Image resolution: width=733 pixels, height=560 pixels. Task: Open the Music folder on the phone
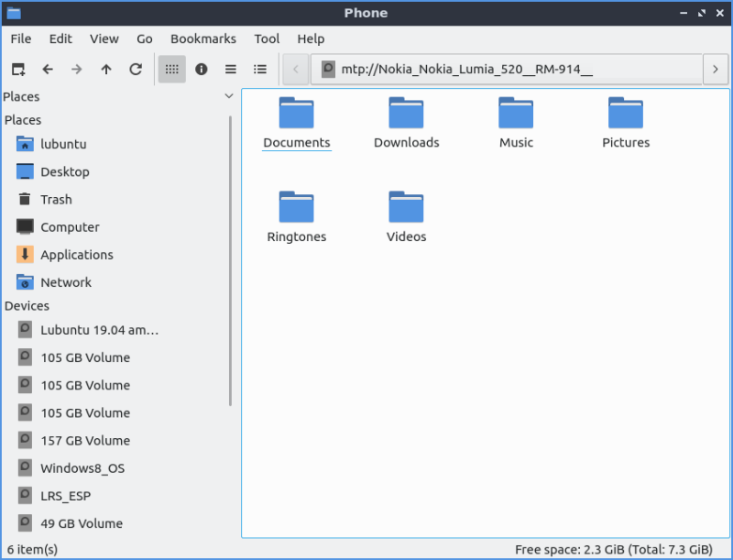point(516,119)
